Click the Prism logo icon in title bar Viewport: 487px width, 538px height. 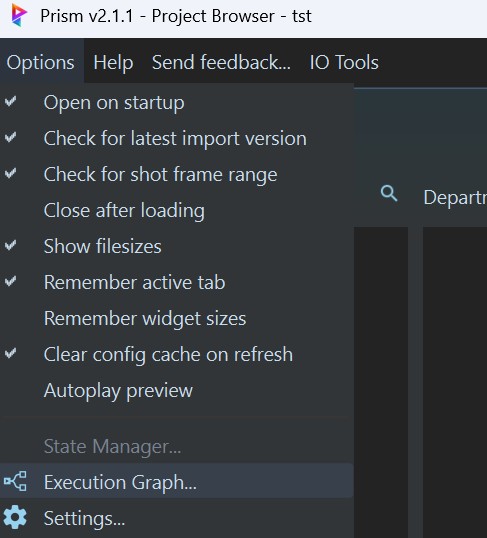(x=19, y=15)
